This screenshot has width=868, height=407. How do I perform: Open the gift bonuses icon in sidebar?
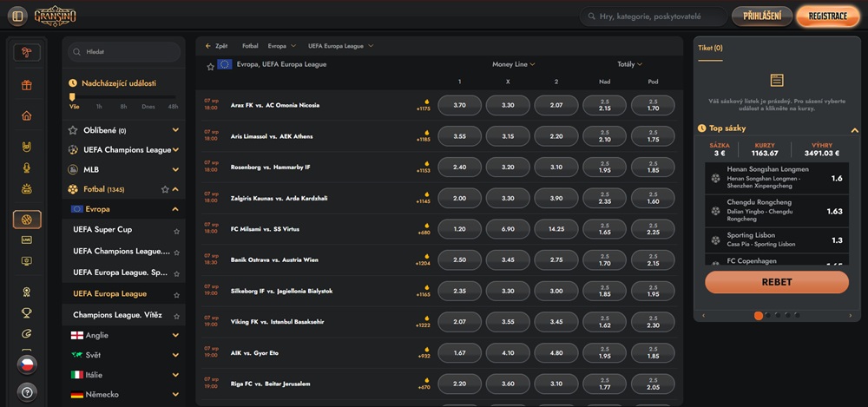pos(27,85)
